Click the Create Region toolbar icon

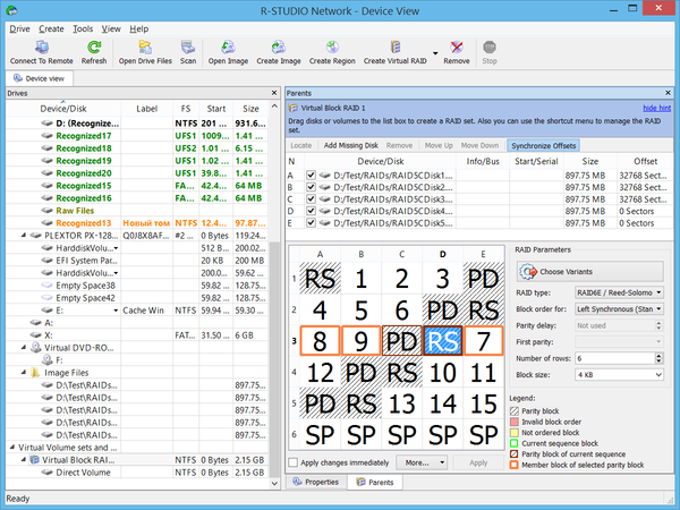click(x=333, y=47)
